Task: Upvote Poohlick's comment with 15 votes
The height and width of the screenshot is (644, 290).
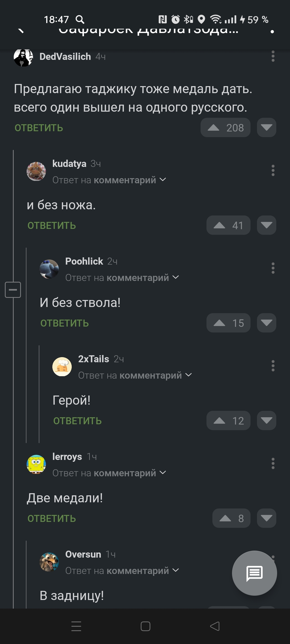Action: pos(220,323)
